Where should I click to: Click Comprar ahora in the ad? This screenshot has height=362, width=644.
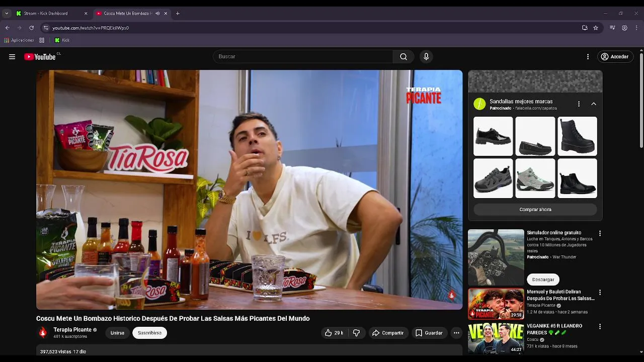tap(535, 210)
